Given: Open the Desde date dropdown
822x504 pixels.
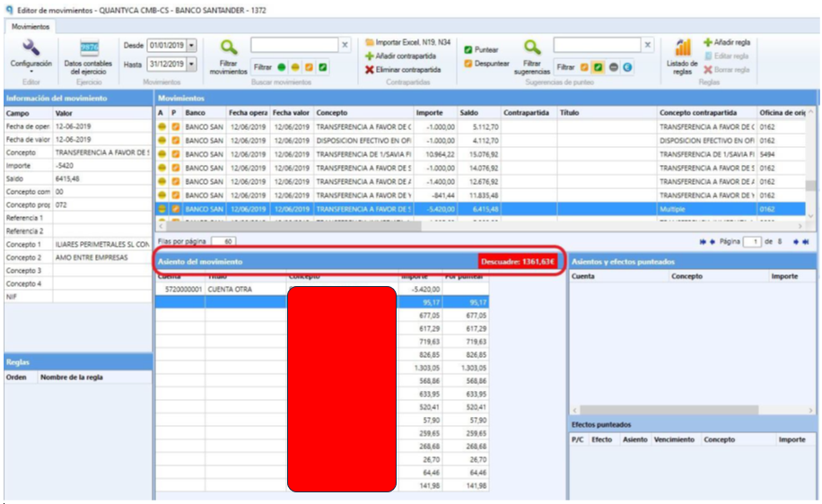Looking at the screenshot, I should (x=192, y=46).
